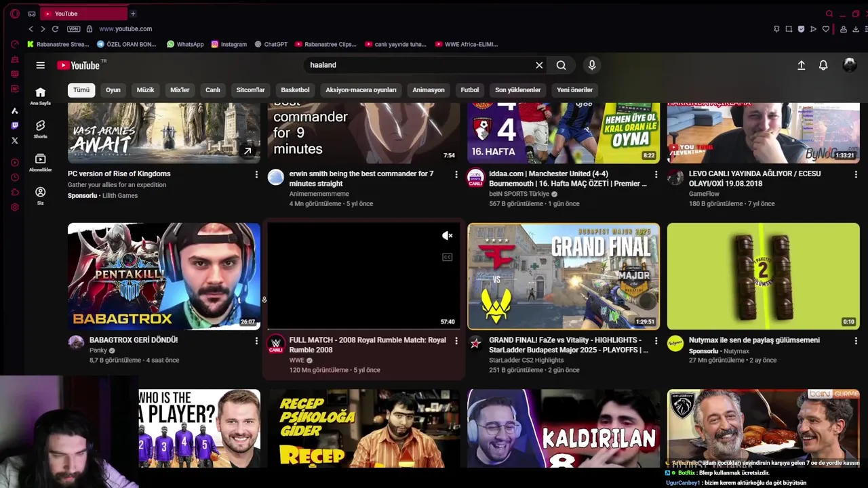This screenshot has height=488, width=868.
Task: Click the magnifier search button
Action: [x=561, y=65]
